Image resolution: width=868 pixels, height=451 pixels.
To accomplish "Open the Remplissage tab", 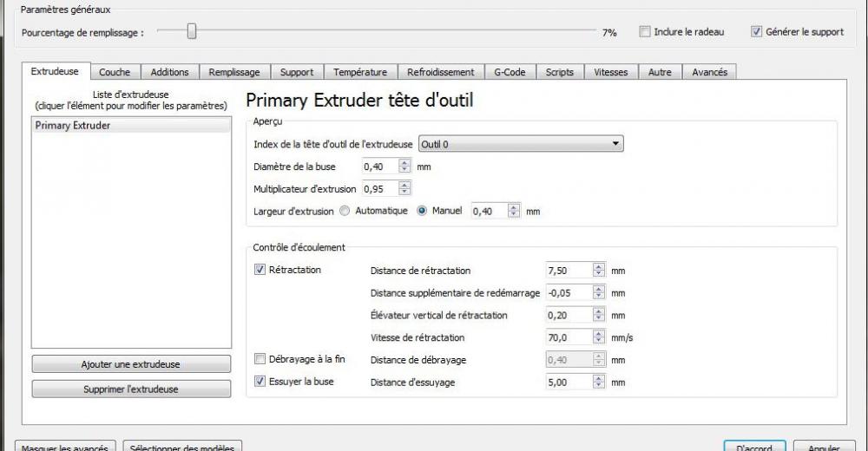I will pos(234,72).
